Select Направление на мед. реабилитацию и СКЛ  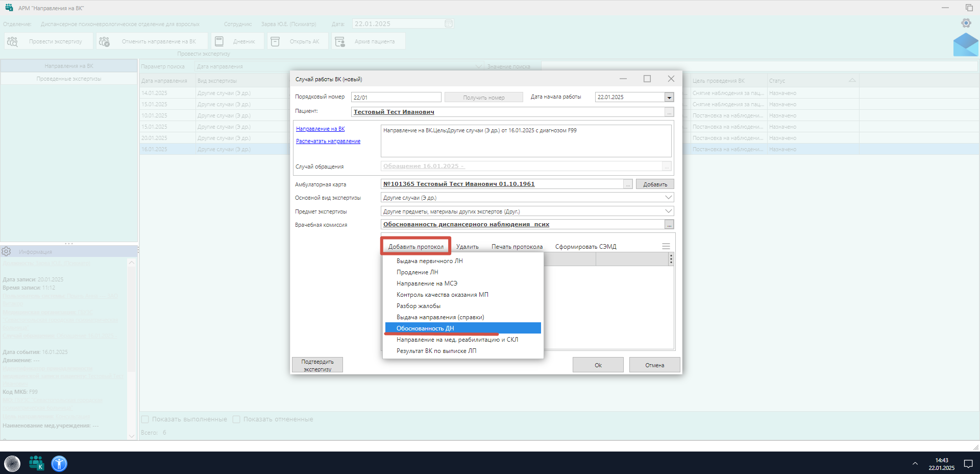[463, 340]
